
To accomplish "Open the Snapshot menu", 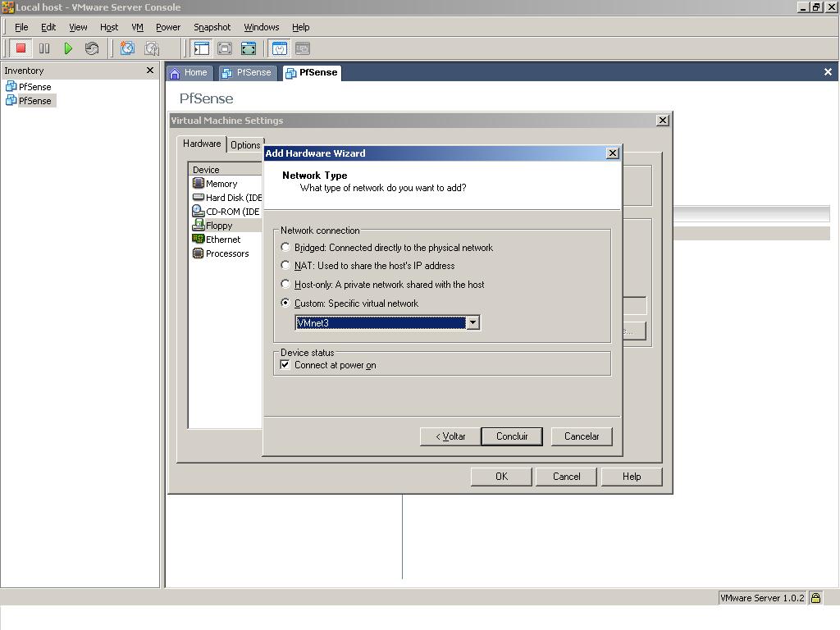I will [212, 27].
